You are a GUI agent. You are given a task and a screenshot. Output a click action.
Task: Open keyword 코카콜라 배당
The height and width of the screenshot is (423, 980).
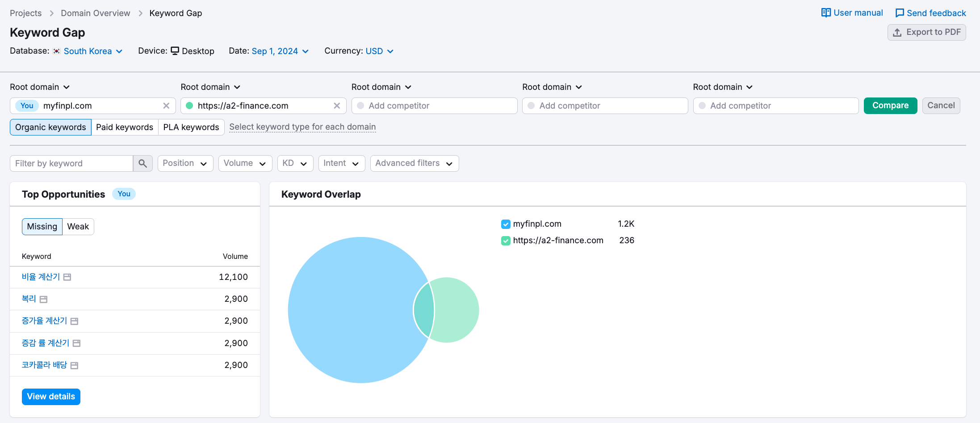[x=45, y=365]
